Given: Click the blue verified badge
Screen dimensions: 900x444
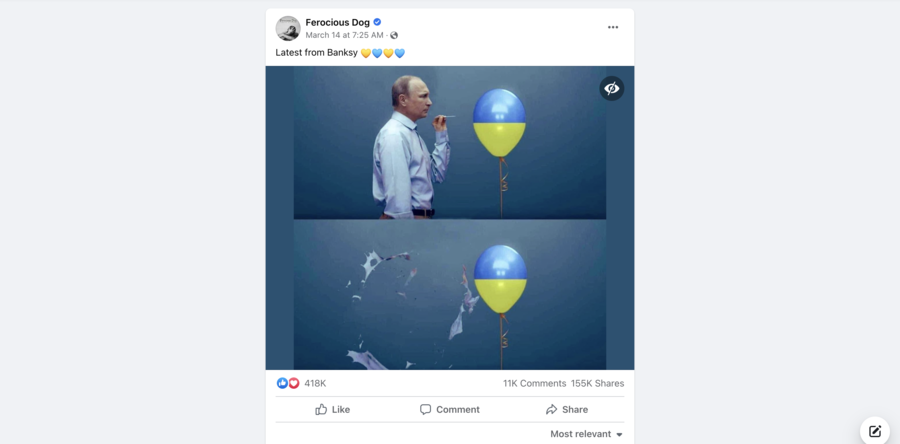Looking at the screenshot, I should (378, 22).
